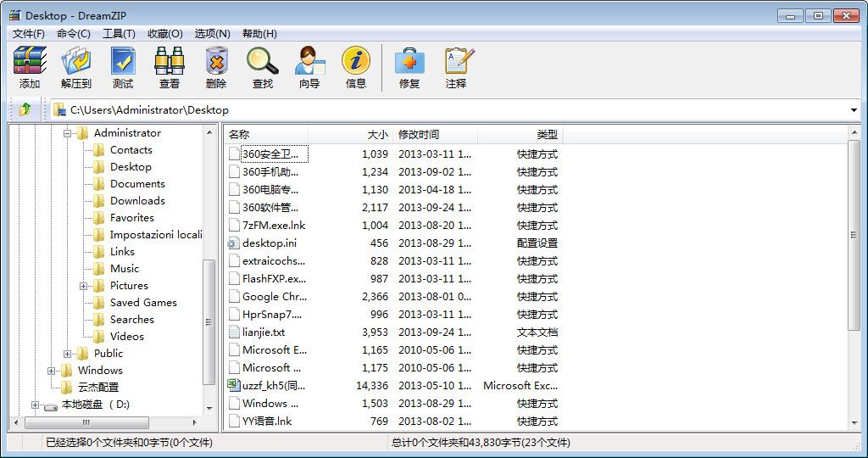Expand the Pictures tree node
868x458 pixels.
click(83, 286)
